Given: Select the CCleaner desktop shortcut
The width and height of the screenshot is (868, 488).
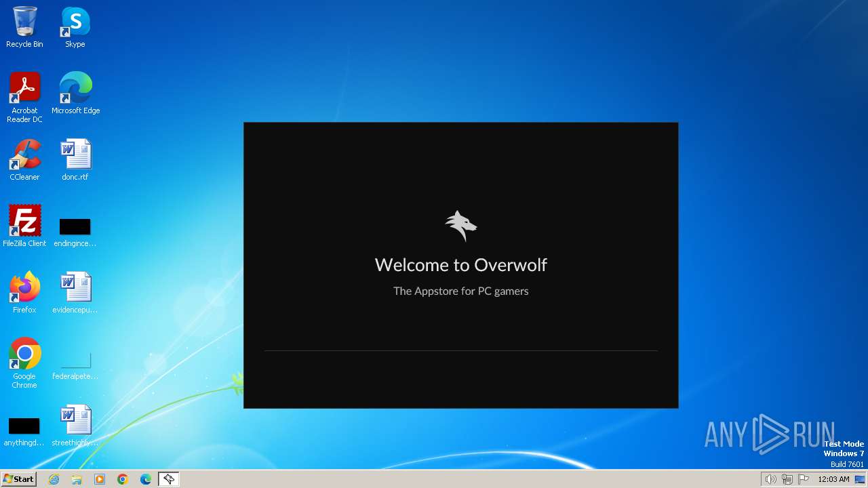Looking at the screenshot, I should pyautogui.click(x=24, y=160).
